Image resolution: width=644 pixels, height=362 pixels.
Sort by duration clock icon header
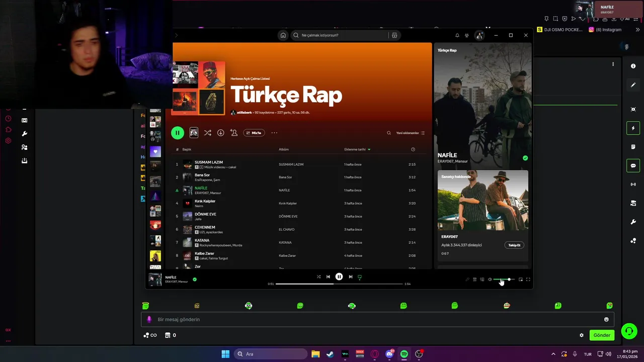(x=413, y=149)
